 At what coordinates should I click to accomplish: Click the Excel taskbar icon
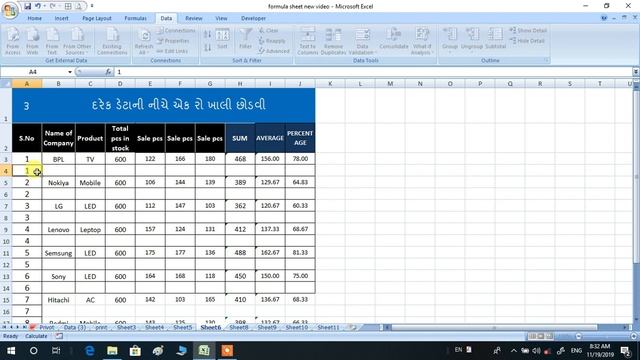tap(204, 351)
